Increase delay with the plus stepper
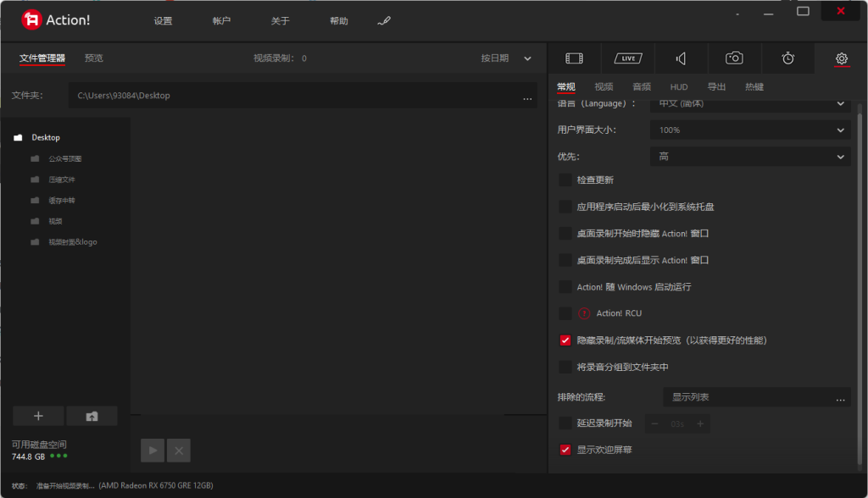The height and width of the screenshot is (498, 868). pos(700,423)
